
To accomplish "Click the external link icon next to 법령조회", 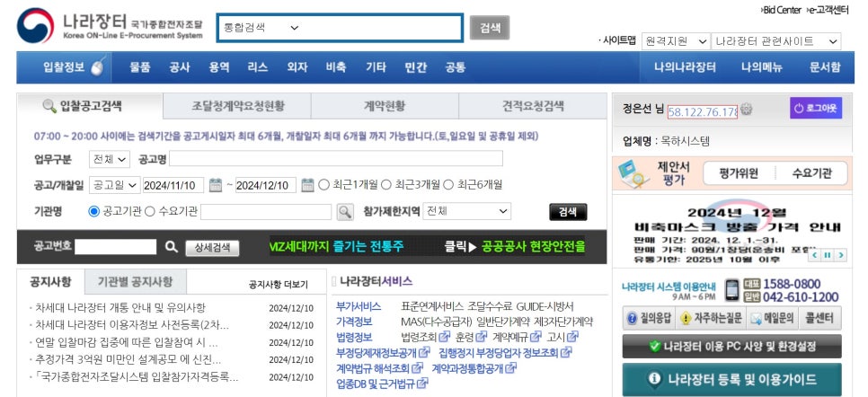I will (445, 337).
